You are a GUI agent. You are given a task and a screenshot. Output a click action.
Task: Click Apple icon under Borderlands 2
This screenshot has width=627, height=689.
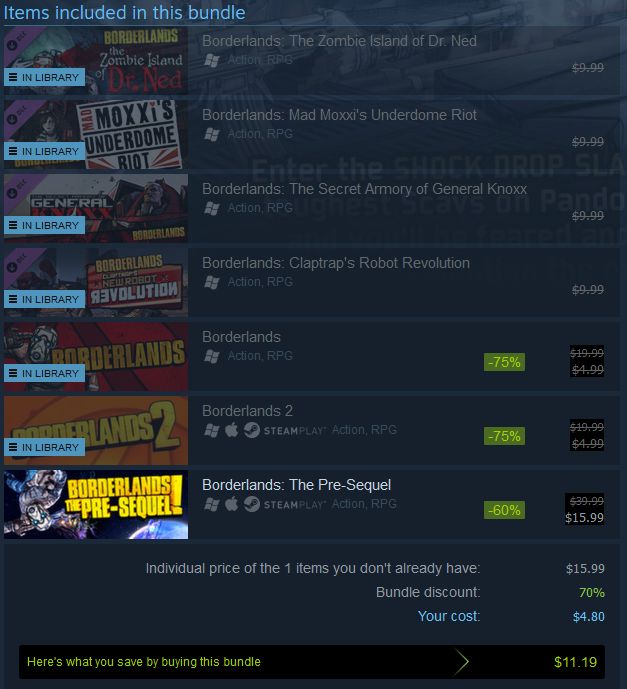point(232,430)
